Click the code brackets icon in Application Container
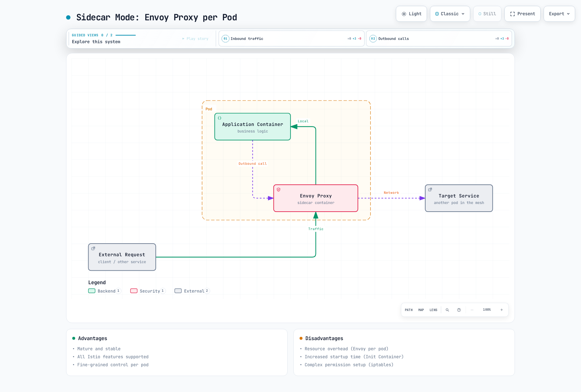This screenshot has width=581, height=392. [220, 118]
